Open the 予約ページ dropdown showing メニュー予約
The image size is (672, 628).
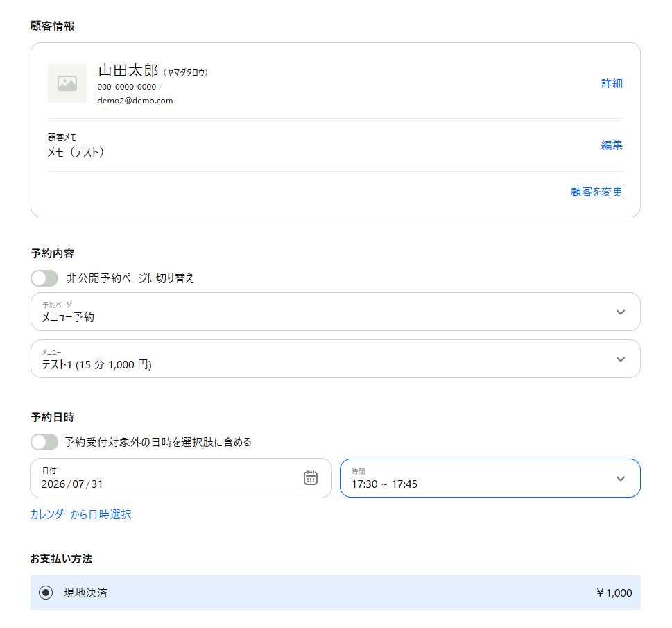point(336,312)
